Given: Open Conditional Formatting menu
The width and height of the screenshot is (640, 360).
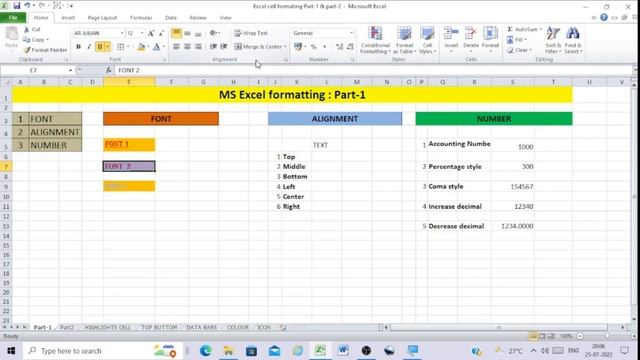Looking at the screenshot, I should [375, 40].
